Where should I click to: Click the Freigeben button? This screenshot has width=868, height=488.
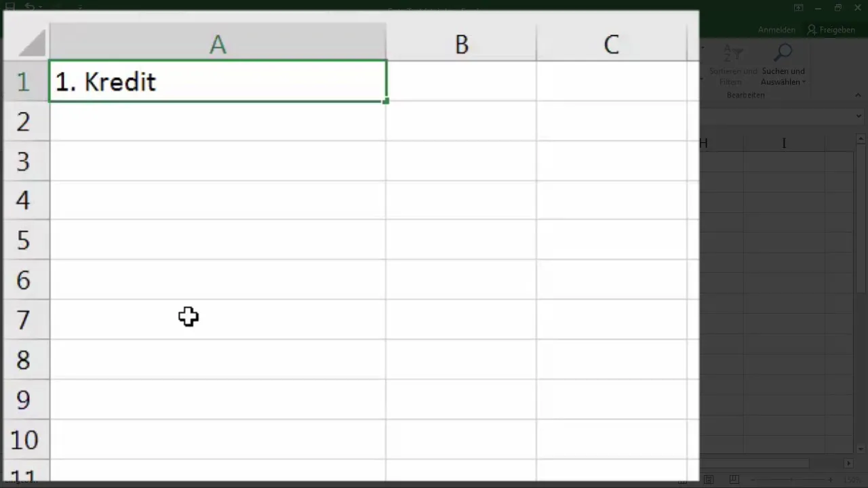(831, 30)
